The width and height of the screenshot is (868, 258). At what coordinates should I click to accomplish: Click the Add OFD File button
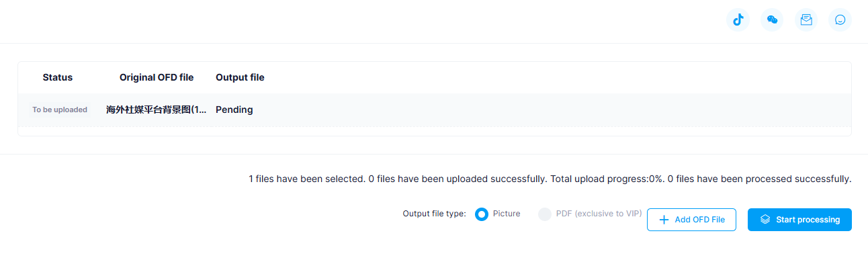tap(691, 220)
